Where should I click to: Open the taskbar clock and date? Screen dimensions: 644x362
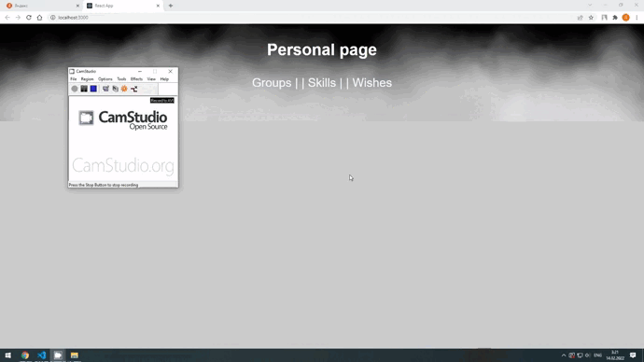point(615,355)
